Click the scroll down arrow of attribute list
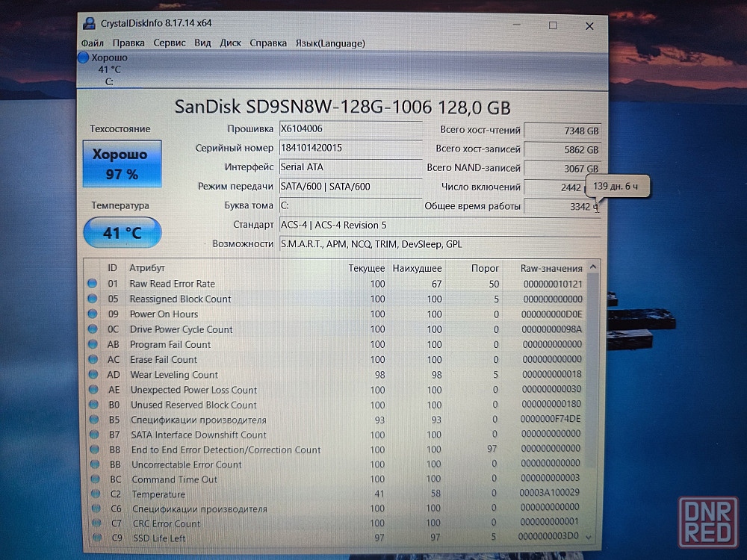 [x=589, y=537]
